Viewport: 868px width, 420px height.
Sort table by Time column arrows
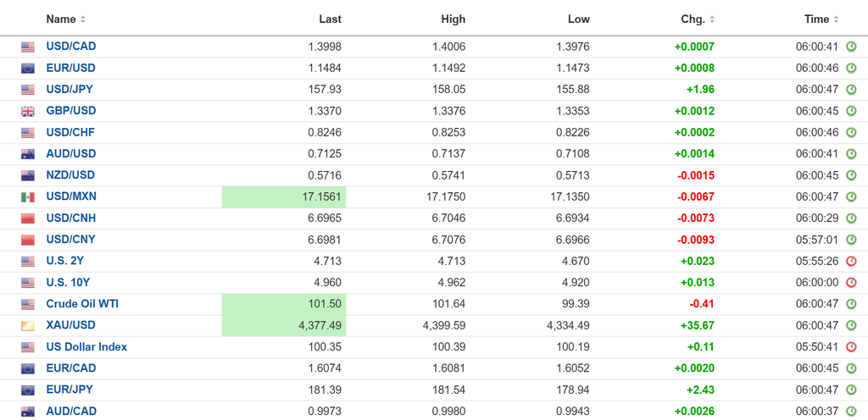(x=836, y=19)
